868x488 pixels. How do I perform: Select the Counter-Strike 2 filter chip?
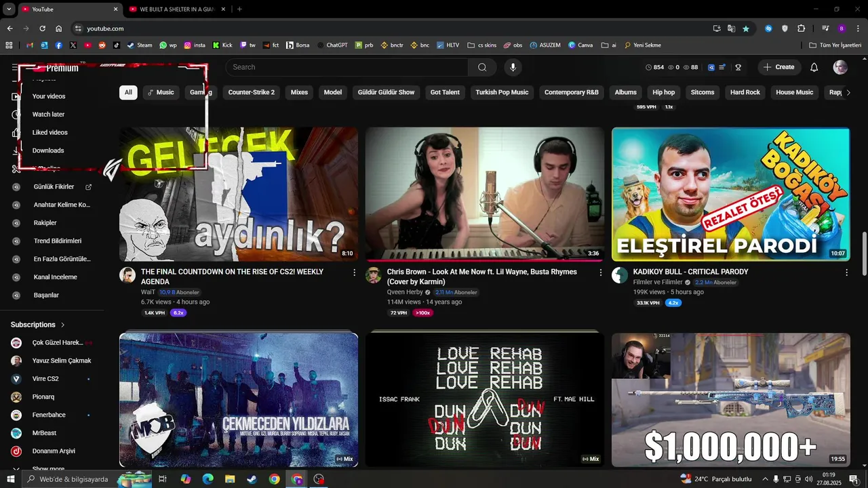[252, 92]
